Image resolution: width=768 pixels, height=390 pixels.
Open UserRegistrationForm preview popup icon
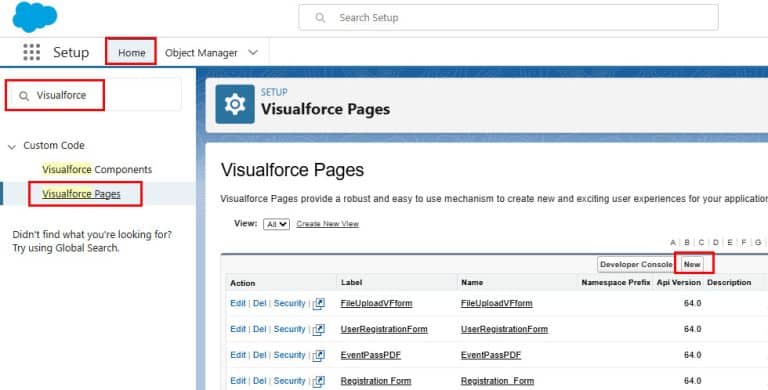coord(319,329)
